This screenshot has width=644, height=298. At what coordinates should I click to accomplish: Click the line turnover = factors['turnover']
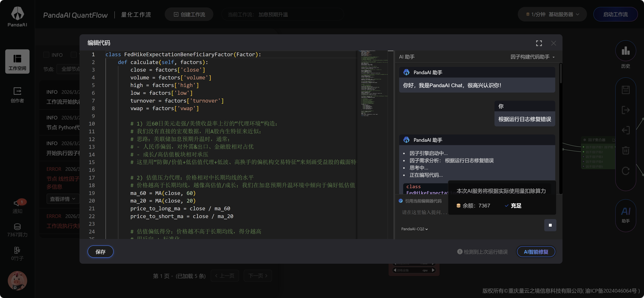[x=177, y=101]
